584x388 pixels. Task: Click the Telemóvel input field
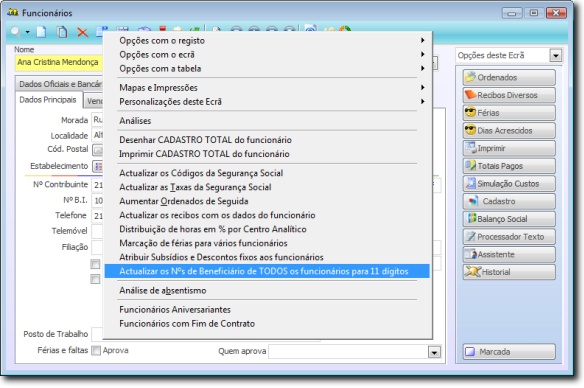point(97,231)
